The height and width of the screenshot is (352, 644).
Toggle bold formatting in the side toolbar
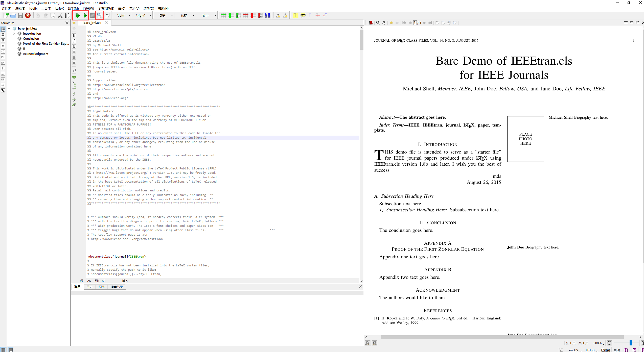click(x=74, y=35)
